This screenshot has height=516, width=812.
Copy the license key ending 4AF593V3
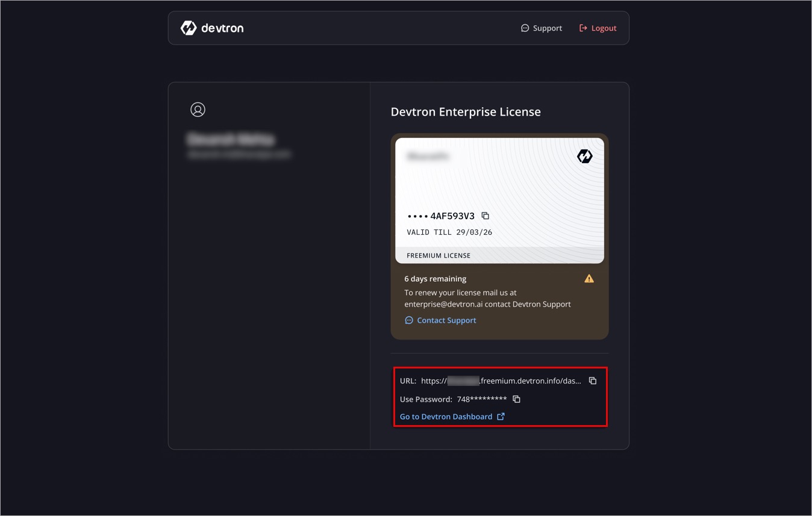(486, 216)
